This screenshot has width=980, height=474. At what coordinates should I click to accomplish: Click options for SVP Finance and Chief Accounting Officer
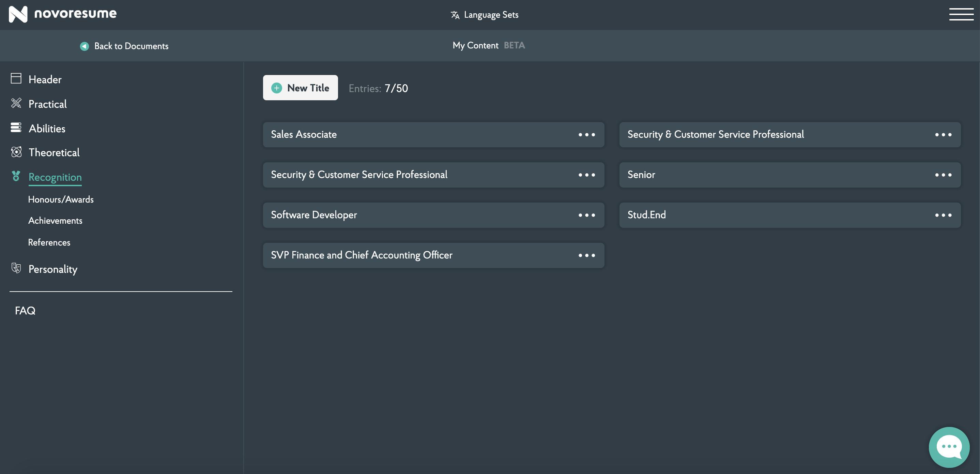pyautogui.click(x=586, y=255)
